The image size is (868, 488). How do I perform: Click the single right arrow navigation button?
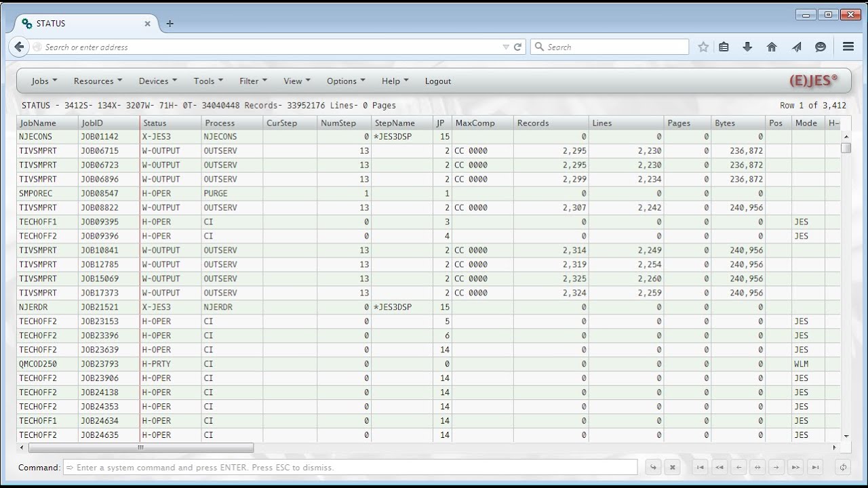point(776,467)
